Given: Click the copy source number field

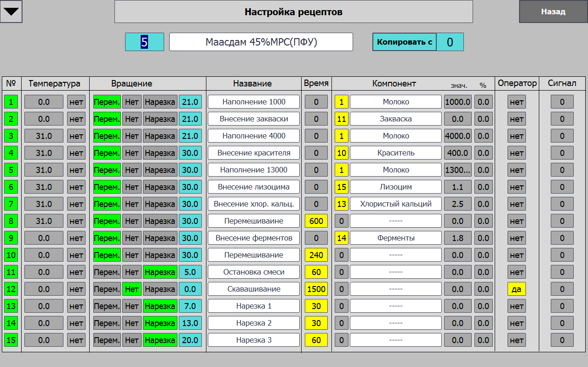Looking at the screenshot, I should 450,42.
